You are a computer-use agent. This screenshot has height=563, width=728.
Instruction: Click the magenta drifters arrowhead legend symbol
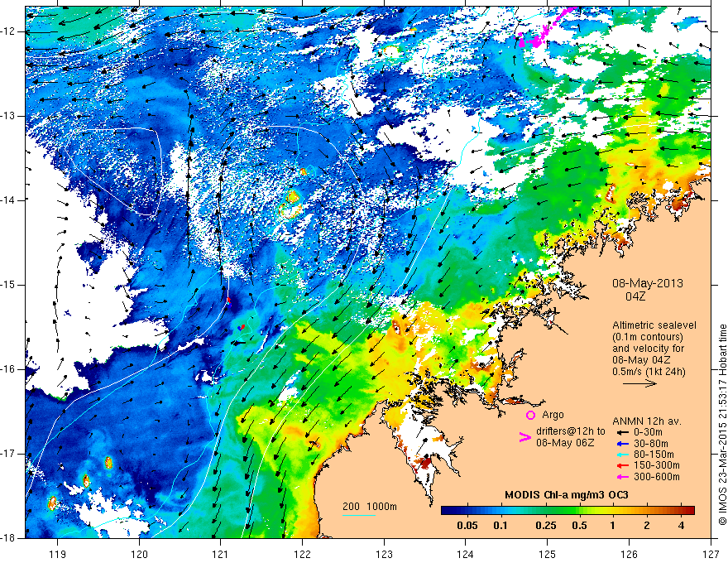click(x=524, y=437)
